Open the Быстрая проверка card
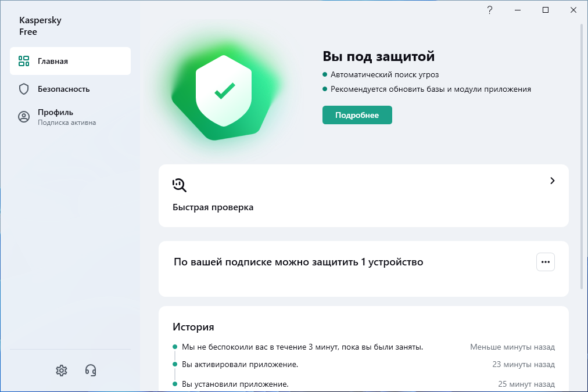This screenshot has height=392, width=588. click(363, 196)
